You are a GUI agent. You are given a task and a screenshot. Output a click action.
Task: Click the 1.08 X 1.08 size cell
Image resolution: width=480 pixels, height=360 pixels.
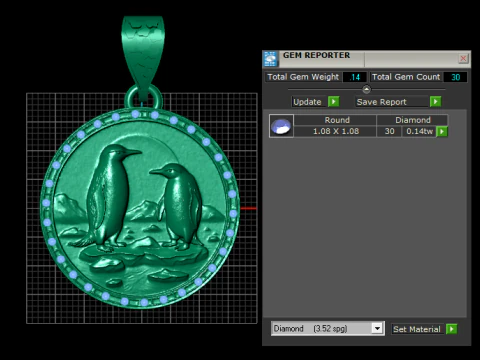point(336,131)
